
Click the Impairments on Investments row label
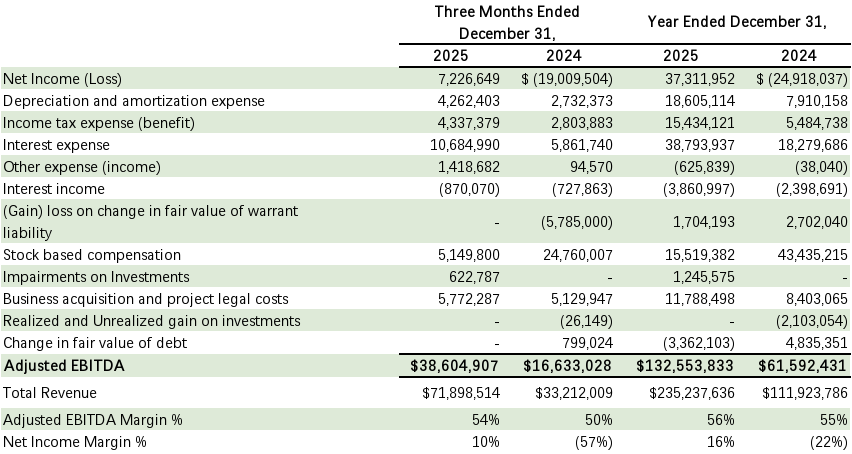click(x=97, y=277)
